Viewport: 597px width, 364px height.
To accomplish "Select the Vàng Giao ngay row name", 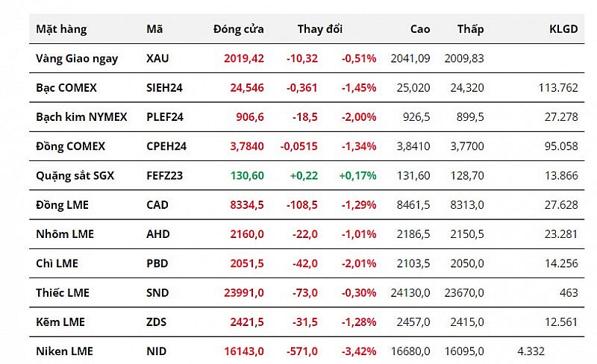I will tap(77, 58).
